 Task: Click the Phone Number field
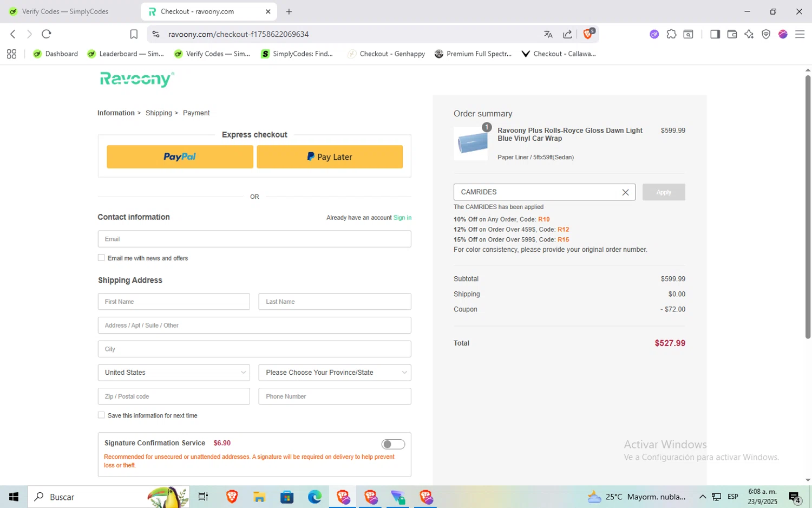[x=335, y=396]
